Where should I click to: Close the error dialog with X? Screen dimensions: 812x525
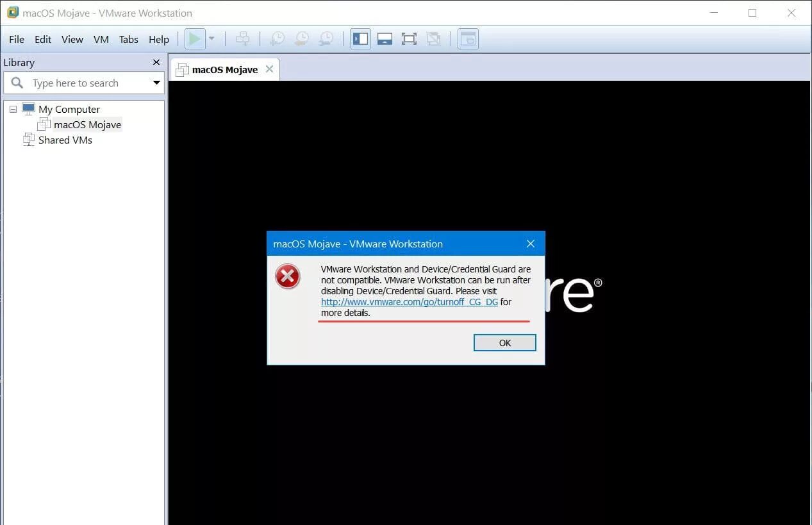[531, 244]
